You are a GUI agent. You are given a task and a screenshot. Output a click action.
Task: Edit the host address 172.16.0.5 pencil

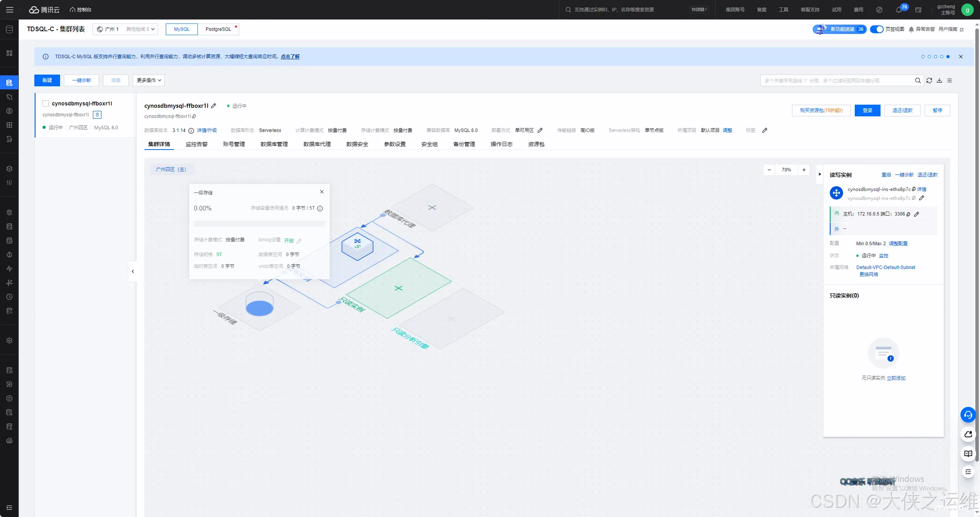coord(917,214)
